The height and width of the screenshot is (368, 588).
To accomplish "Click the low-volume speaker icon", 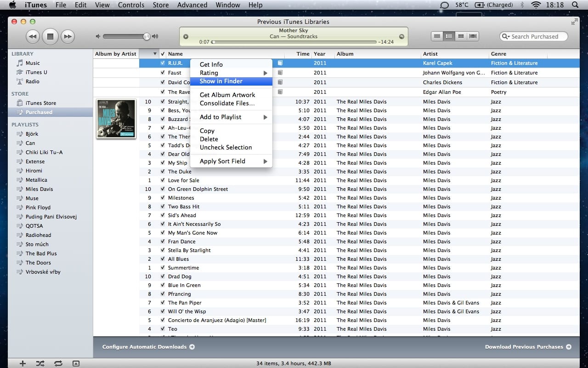I will [x=98, y=36].
